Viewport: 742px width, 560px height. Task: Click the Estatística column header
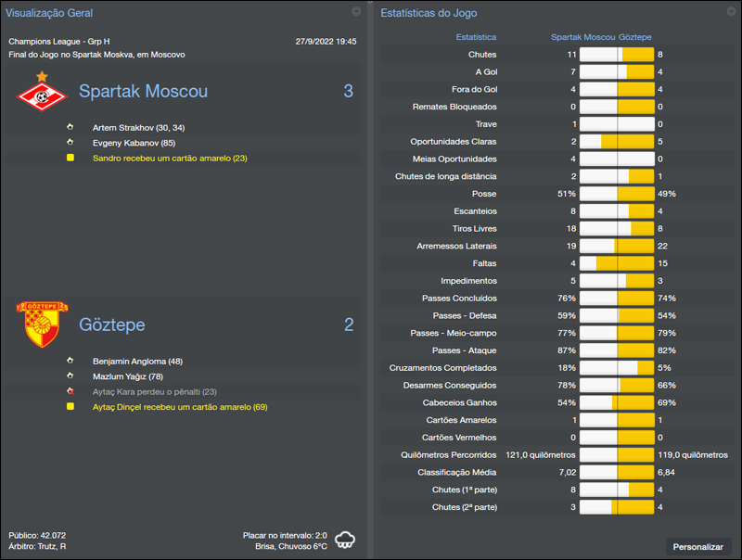pos(477,36)
